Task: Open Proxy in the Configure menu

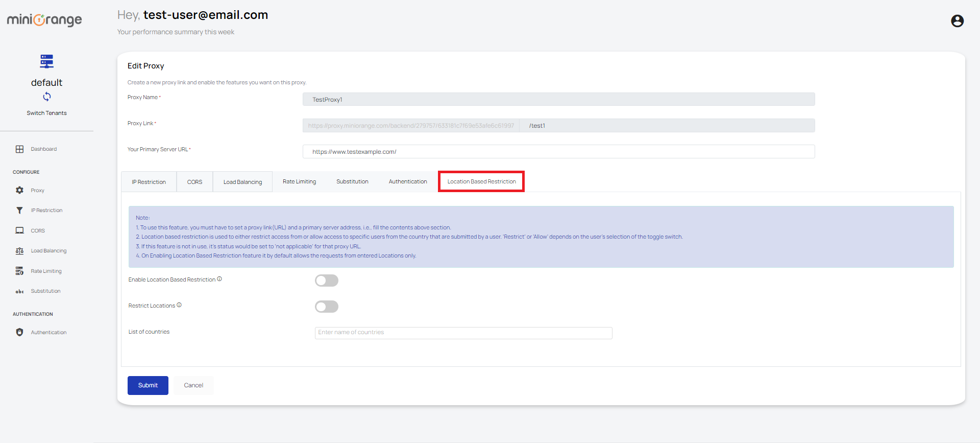Action: click(38, 190)
